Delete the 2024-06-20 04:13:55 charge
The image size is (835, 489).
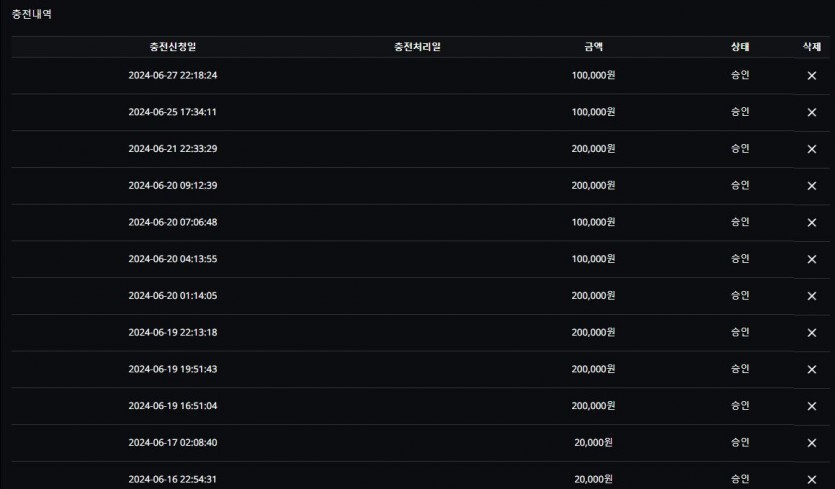point(812,259)
